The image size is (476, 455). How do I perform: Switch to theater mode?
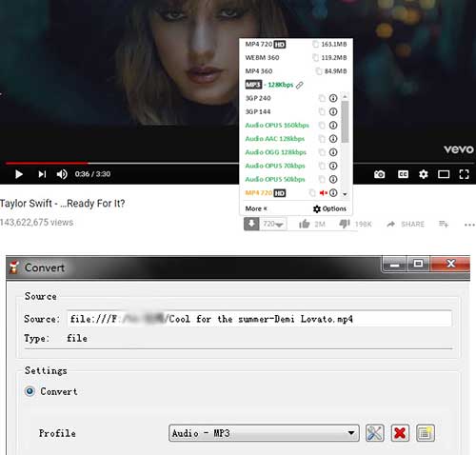click(444, 174)
